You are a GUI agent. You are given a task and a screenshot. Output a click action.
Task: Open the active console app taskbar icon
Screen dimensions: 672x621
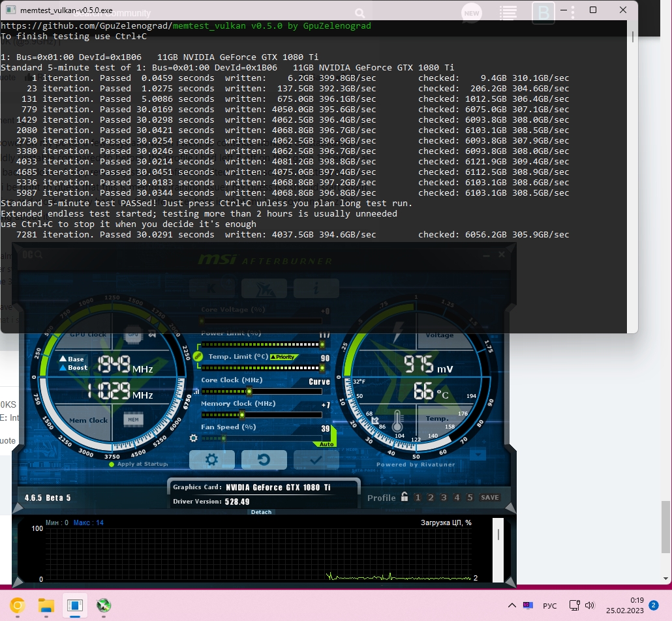[74, 605]
